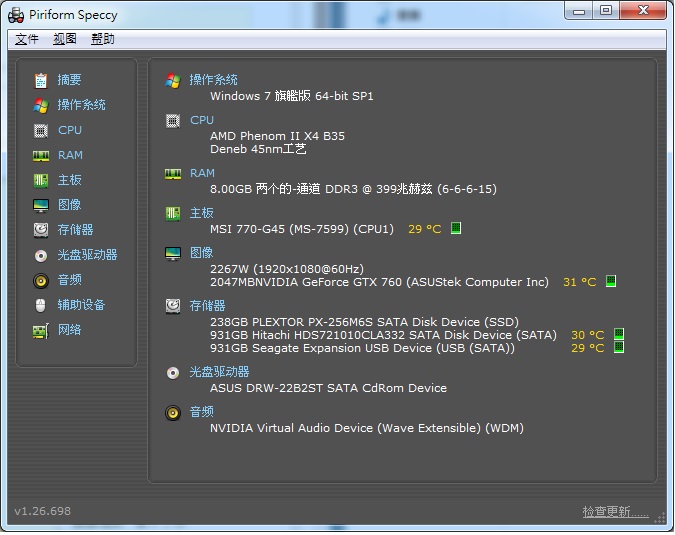This screenshot has height=535, width=675.
Task: Click the 存储器 heading in summary panel
Action: pos(207,306)
